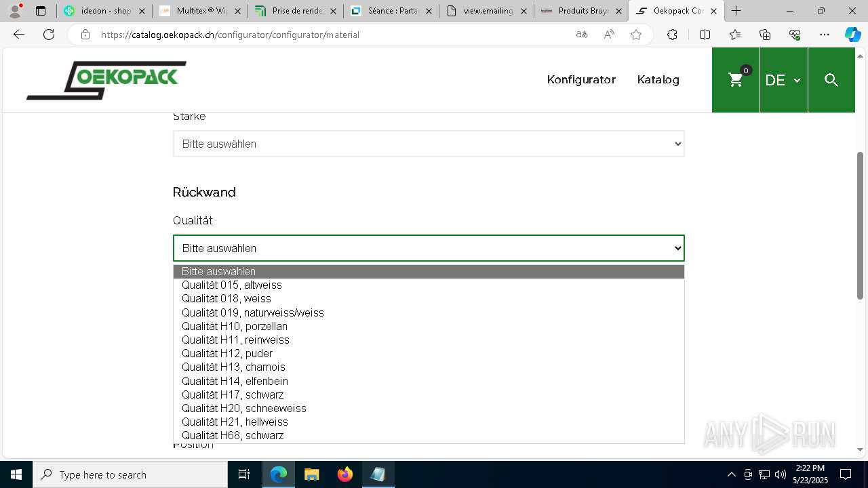
Task: Choose Qualität 015, altweiss
Action: [429, 285]
